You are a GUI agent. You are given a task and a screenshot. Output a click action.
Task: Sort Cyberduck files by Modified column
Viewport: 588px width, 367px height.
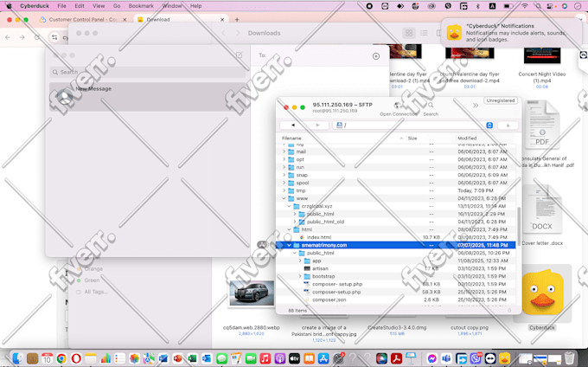coord(486,138)
